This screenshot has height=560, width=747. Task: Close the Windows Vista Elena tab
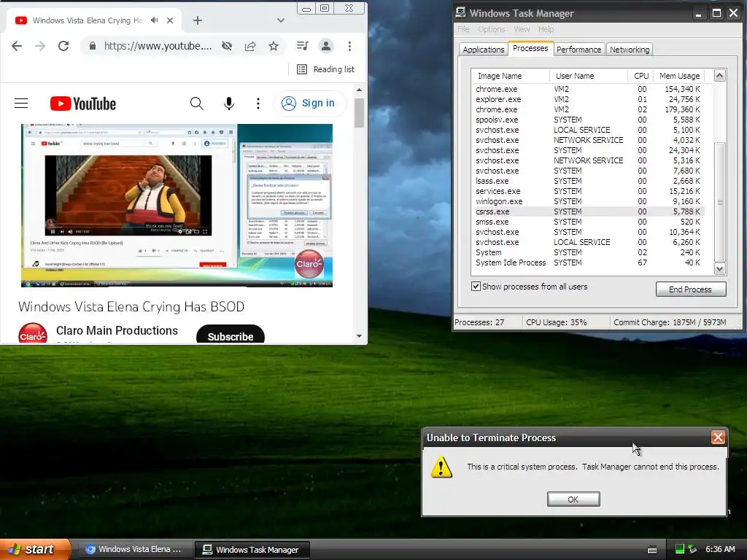tap(170, 20)
